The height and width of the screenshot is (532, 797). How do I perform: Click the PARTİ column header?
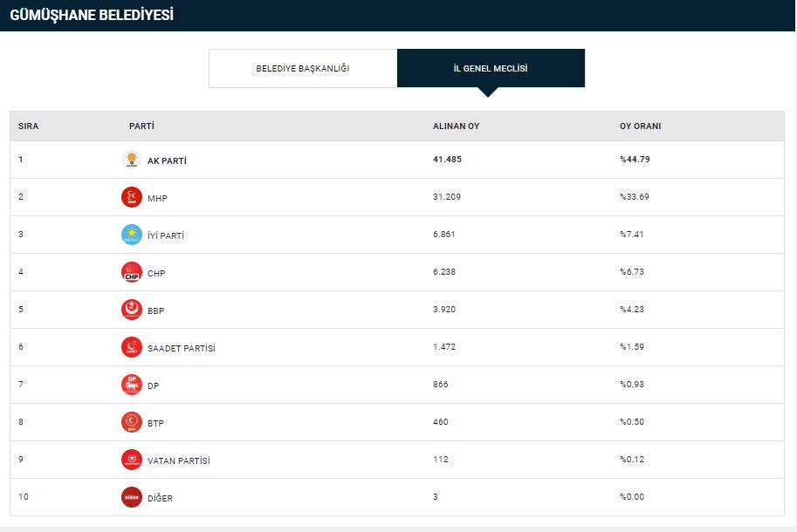[141, 126]
